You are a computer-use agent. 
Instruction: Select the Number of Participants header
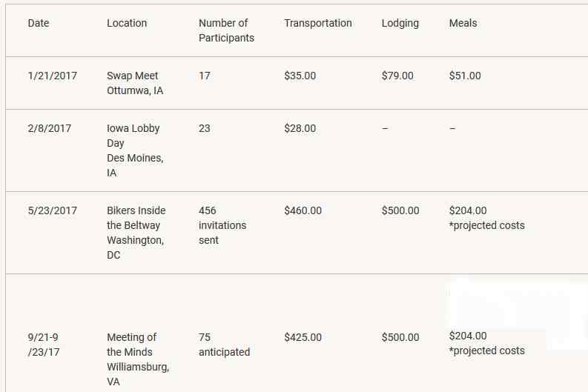pos(226,30)
